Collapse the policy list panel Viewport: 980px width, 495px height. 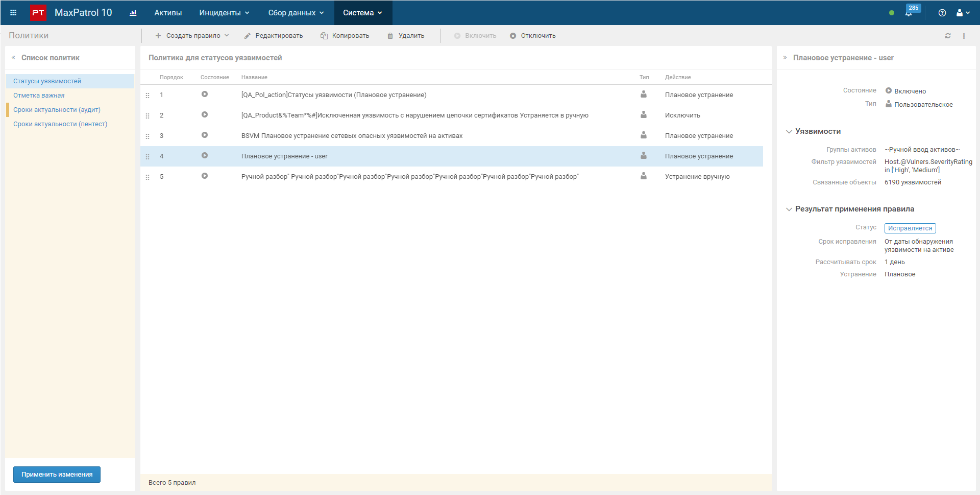coord(13,58)
